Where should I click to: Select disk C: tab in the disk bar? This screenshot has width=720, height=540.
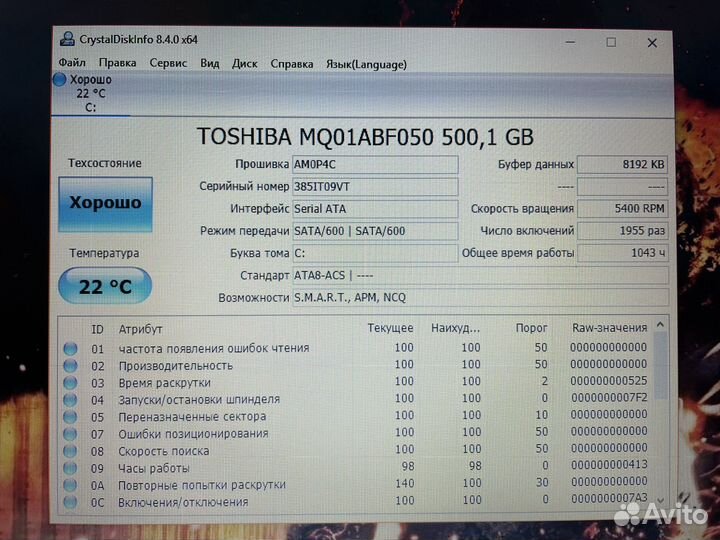click(90, 94)
